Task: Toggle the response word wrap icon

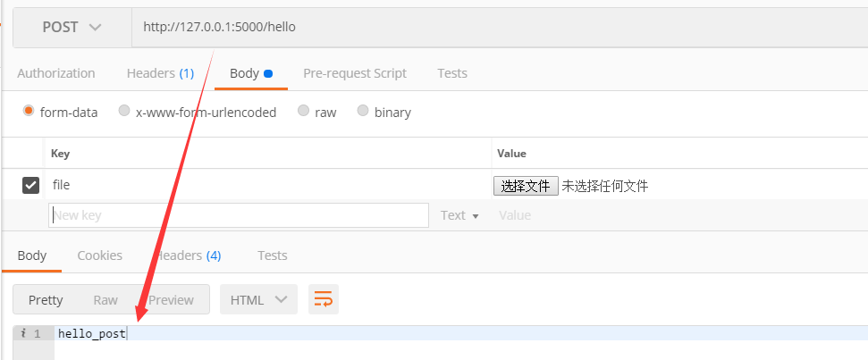Action: point(323,299)
